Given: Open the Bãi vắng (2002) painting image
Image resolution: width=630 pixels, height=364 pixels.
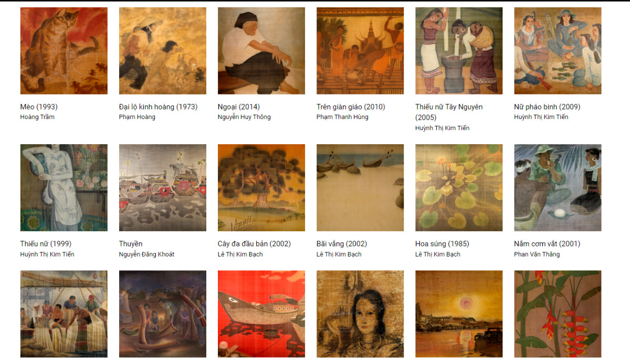Looking at the screenshot, I should pos(360,188).
